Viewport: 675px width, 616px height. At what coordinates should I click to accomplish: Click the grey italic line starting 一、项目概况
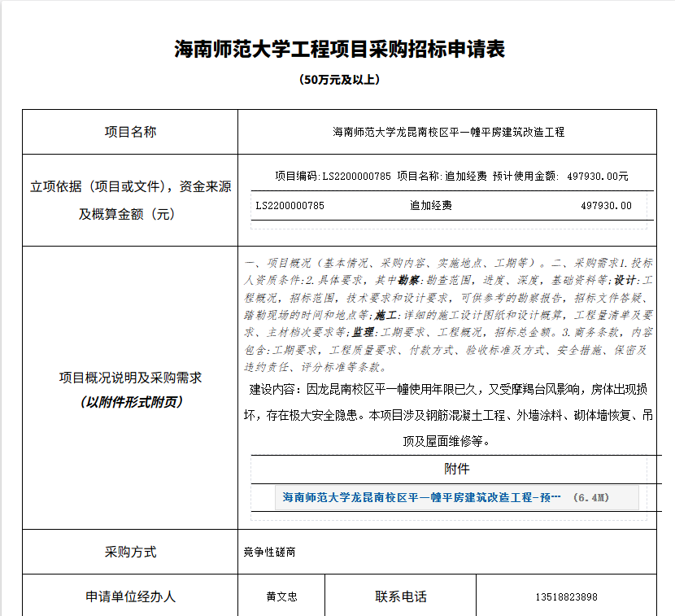click(448, 263)
